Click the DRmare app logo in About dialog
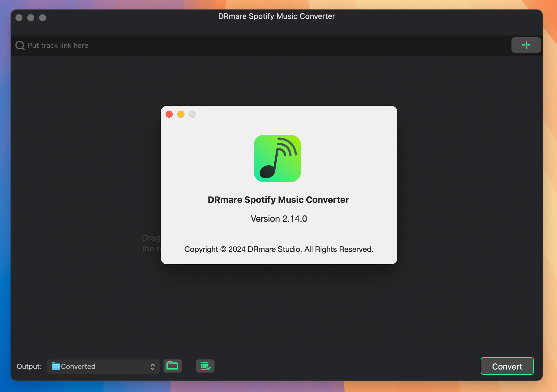The height and width of the screenshot is (392, 557). point(277,158)
